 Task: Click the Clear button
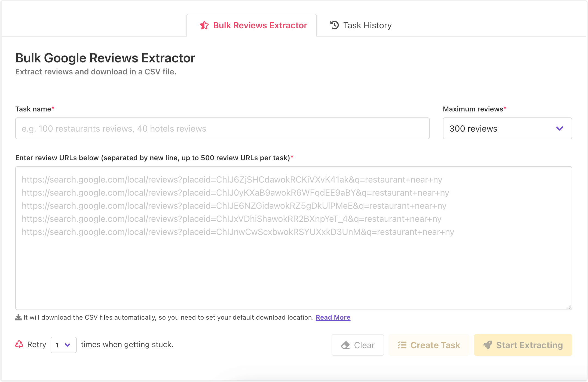pyautogui.click(x=358, y=345)
